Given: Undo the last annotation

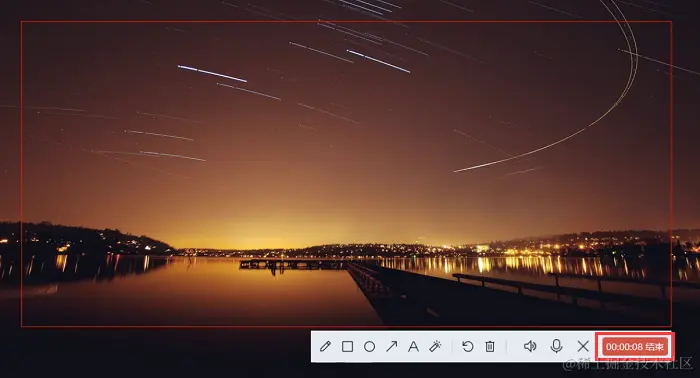Looking at the screenshot, I should tap(467, 346).
